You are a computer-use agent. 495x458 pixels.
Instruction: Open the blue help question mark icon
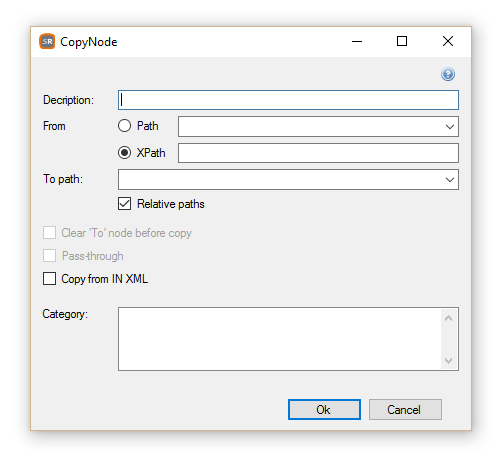click(448, 74)
